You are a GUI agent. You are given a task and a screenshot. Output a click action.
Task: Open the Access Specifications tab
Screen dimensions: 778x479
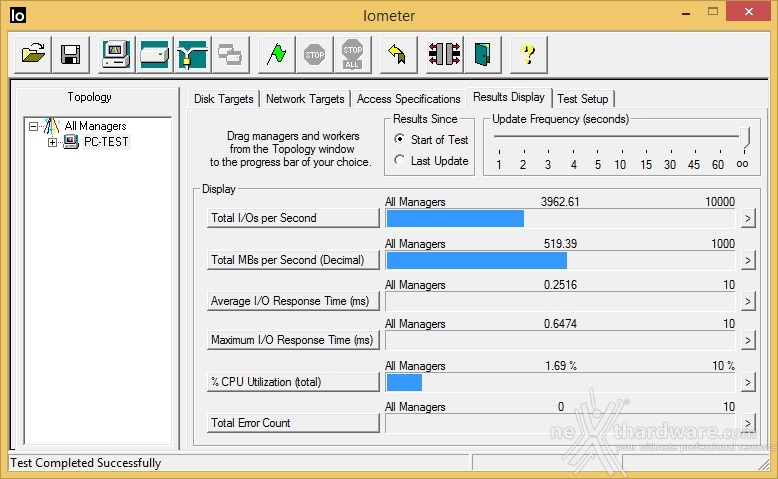[408, 99]
